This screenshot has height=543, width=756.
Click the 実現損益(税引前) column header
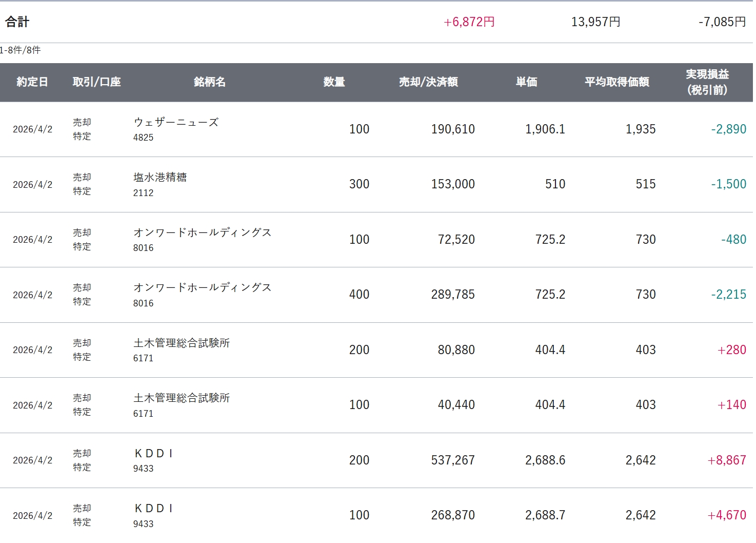pyautogui.click(x=707, y=82)
